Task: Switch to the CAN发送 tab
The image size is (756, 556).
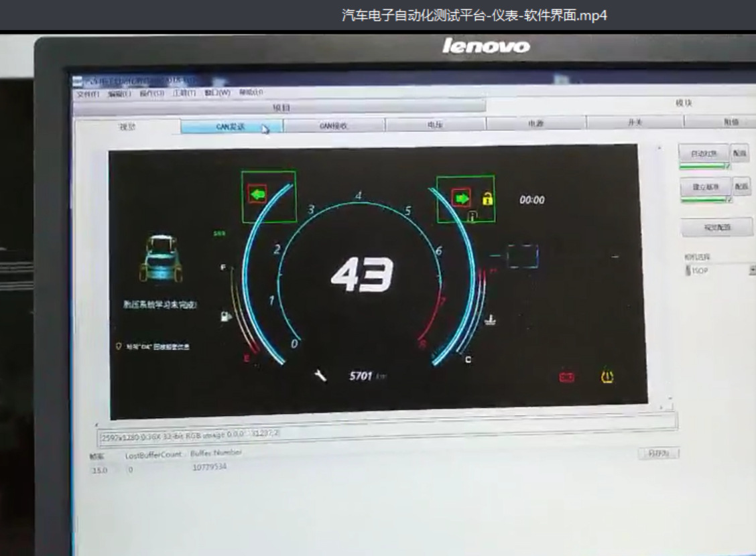Action: click(x=231, y=126)
